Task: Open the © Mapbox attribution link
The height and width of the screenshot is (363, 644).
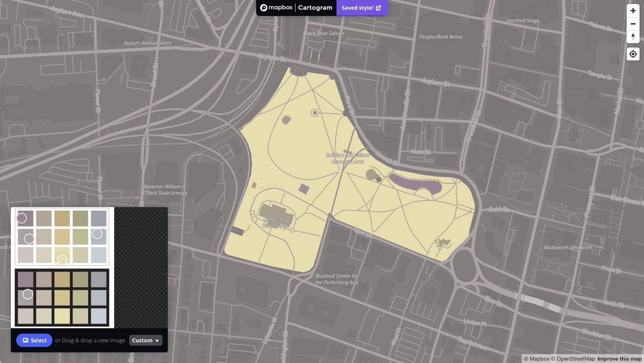Action: 537,359
